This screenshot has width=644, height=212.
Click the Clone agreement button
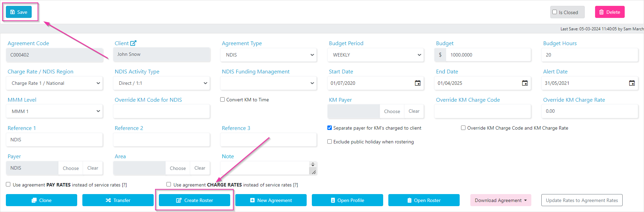(x=41, y=200)
